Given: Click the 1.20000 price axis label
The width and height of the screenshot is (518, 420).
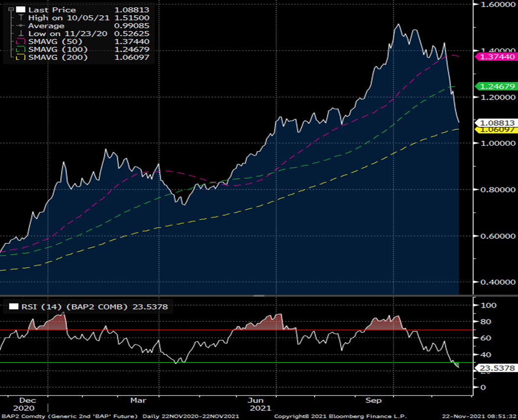Looking at the screenshot, I should (x=498, y=97).
